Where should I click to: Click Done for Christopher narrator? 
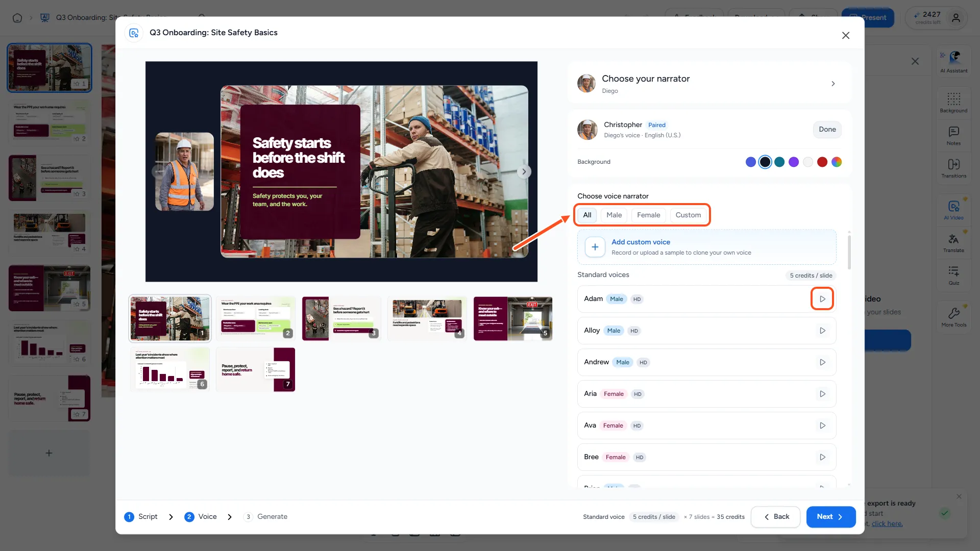(827, 130)
